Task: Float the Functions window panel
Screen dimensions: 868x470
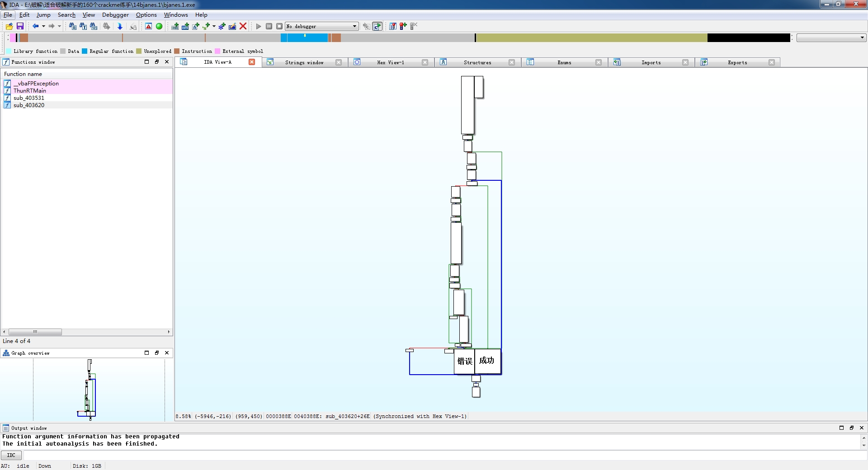Action: [x=157, y=62]
